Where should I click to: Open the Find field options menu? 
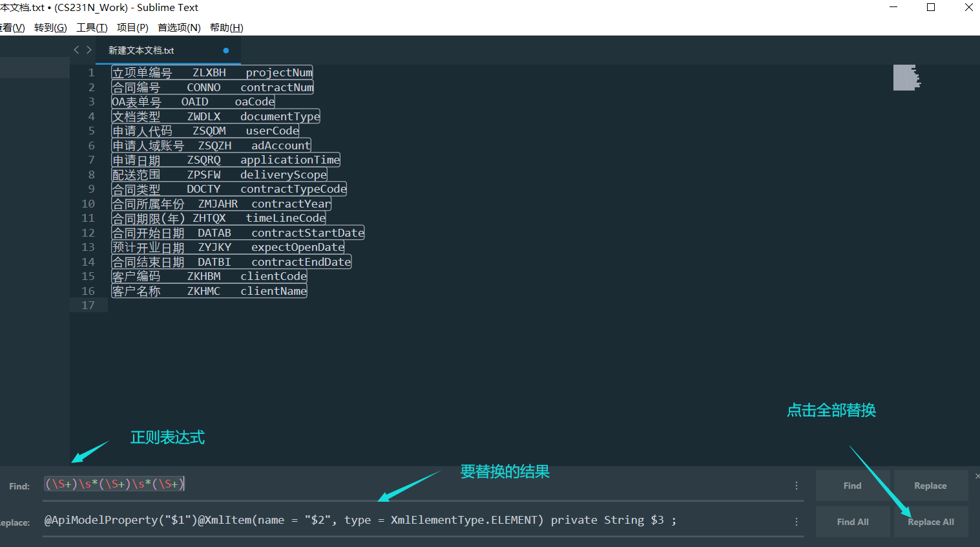tap(797, 486)
